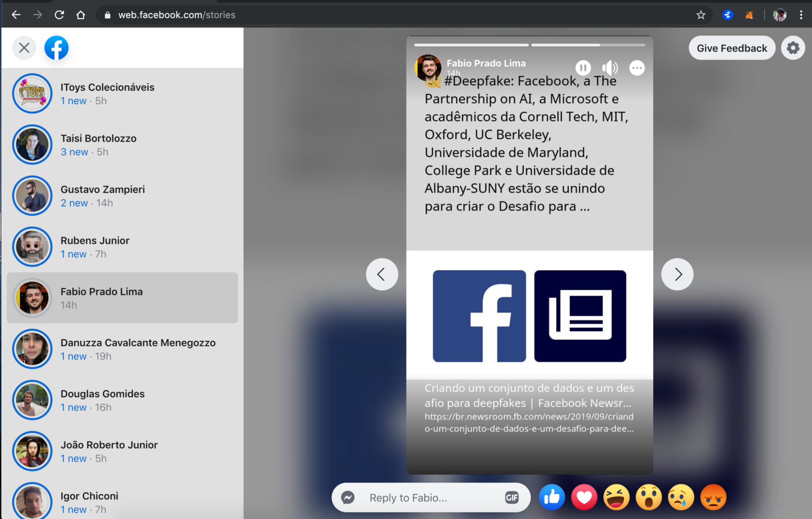React with Wow surprised emoji
This screenshot has height=519, width=812.
(x=649, y=497)
